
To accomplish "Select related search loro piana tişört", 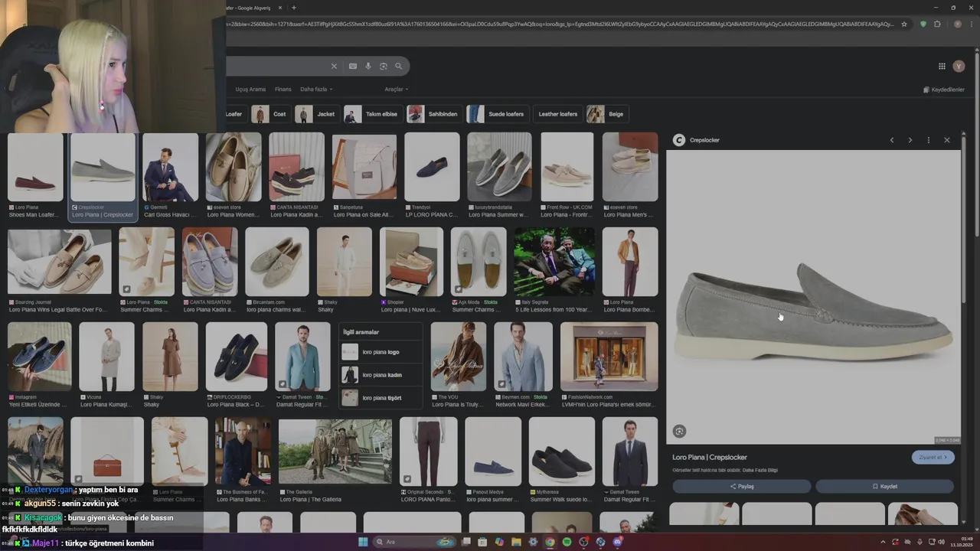I will (381, 398).
